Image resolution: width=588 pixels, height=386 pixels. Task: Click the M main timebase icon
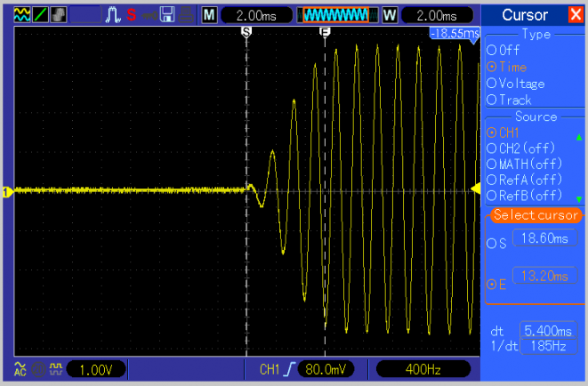[209, 15]
